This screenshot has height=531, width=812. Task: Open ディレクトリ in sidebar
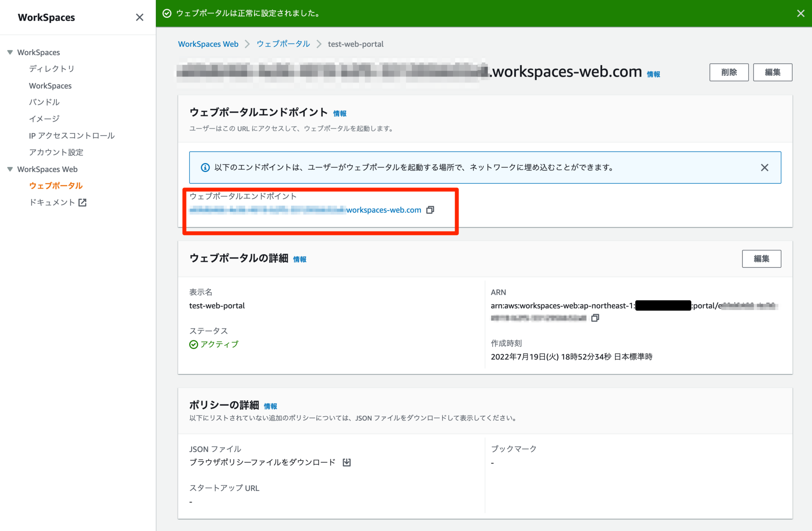pyautogui.click(x=52, y=69)
